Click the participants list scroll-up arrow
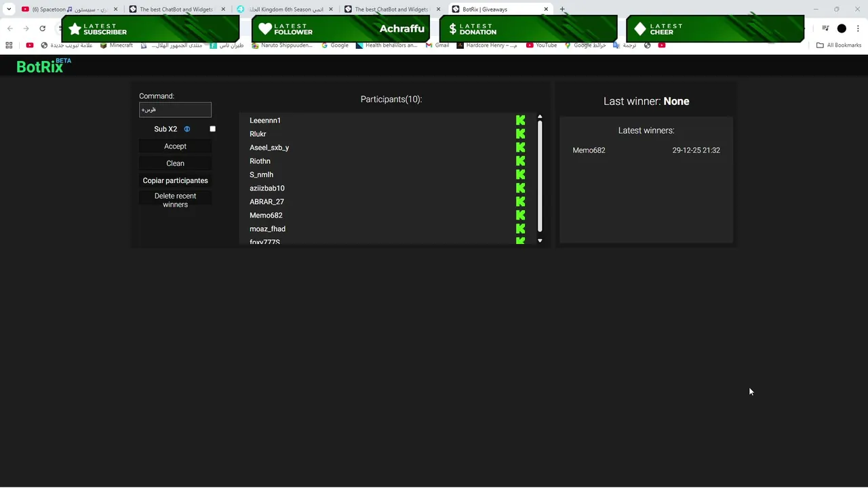This screenshot has height=488, width=868. click(x=540, y=117)
